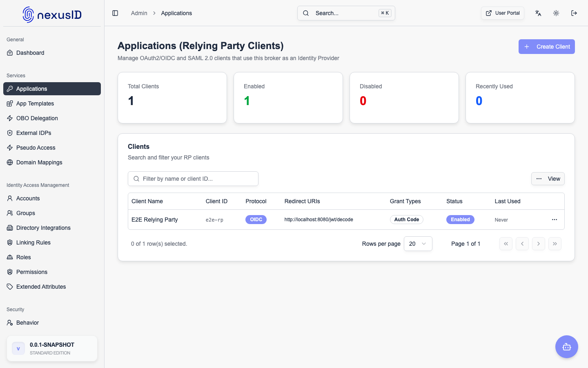Open row actions menu for E2E Relying Party
The image size is (588, 368).
(555, 220)
